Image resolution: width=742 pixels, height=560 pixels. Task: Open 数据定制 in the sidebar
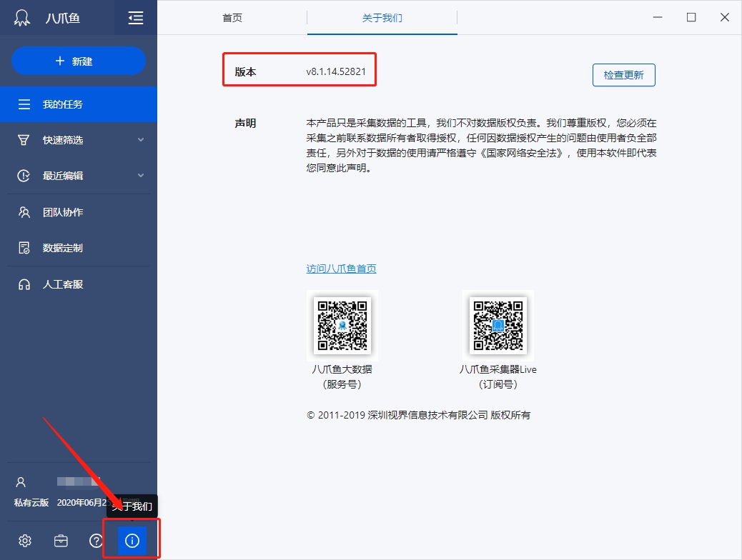pyautogui.click(x=79, y=248)
